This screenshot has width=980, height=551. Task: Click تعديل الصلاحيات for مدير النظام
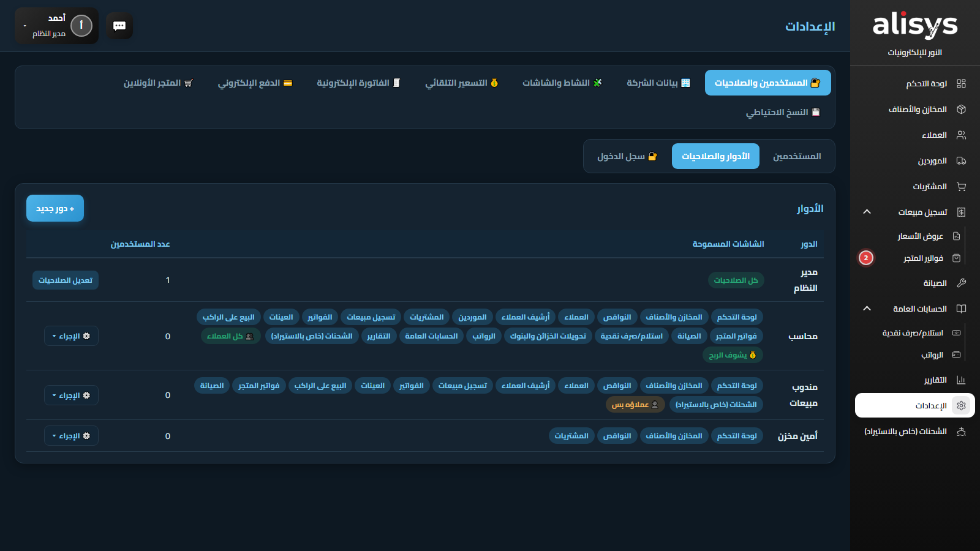[x=66, y=280]
